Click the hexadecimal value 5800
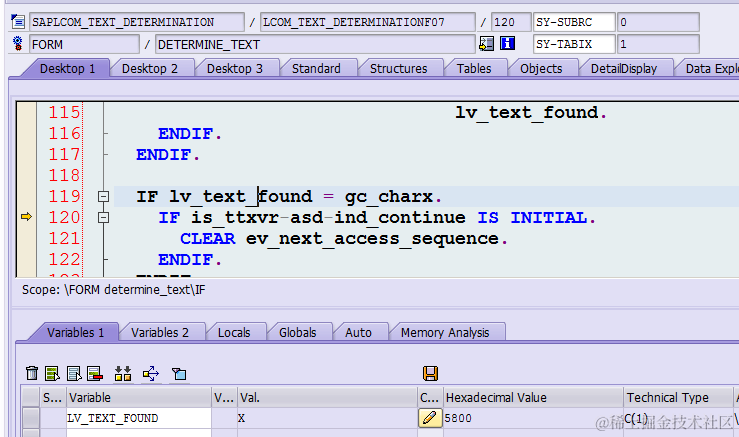Image resolution: width=739 pixels, height=437 pixels. pos(458,418)
